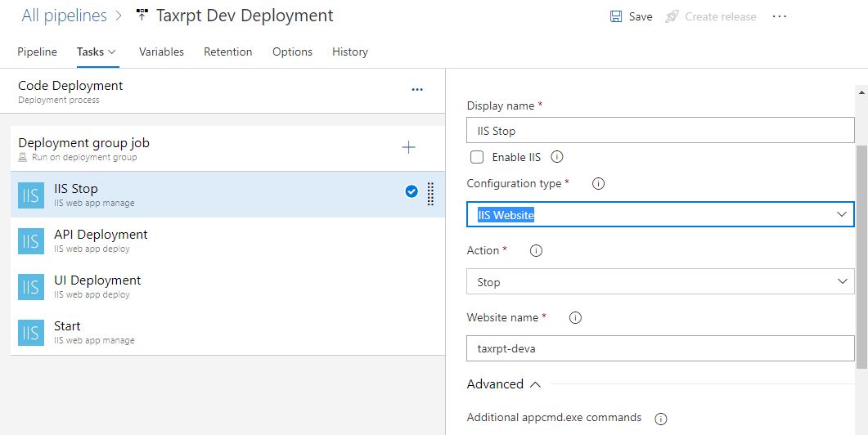
Task: Open the Tasks tab dropdown chevron
Action: pos(111,52)
